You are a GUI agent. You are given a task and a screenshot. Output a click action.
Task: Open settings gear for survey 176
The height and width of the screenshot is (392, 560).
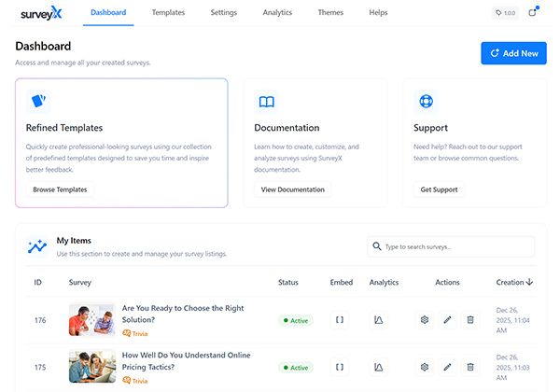pyautogui.click(x=425, y=320)
